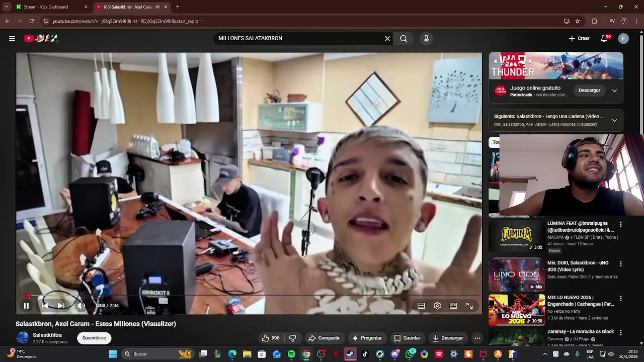Open Spotify from the taskbar
This screenshot has height=362, width=644.
[x=291, y=354]
